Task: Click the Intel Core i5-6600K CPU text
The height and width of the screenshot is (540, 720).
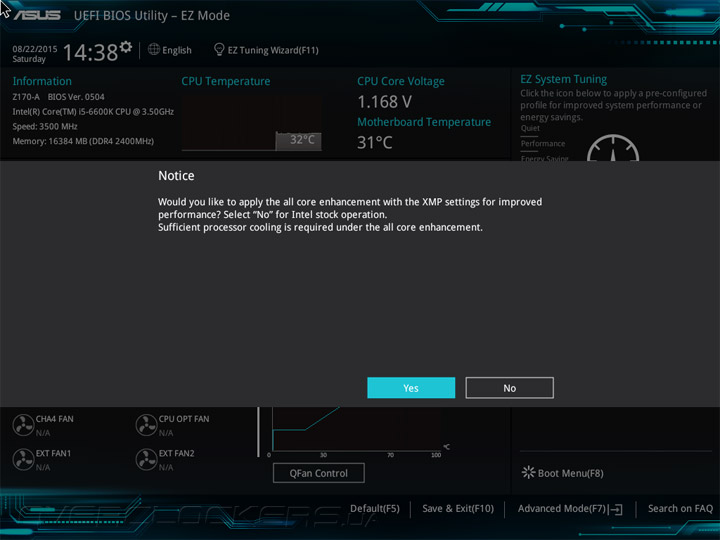Action: (x=93, y=112)
